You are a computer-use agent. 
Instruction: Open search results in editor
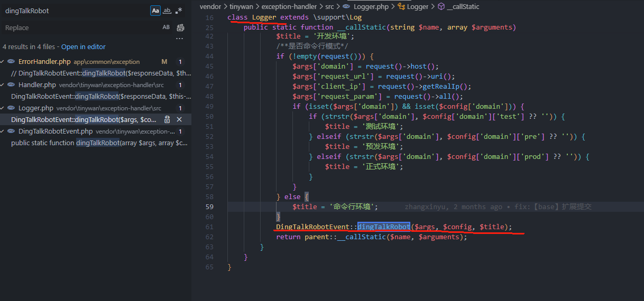[x=84, y=47]
